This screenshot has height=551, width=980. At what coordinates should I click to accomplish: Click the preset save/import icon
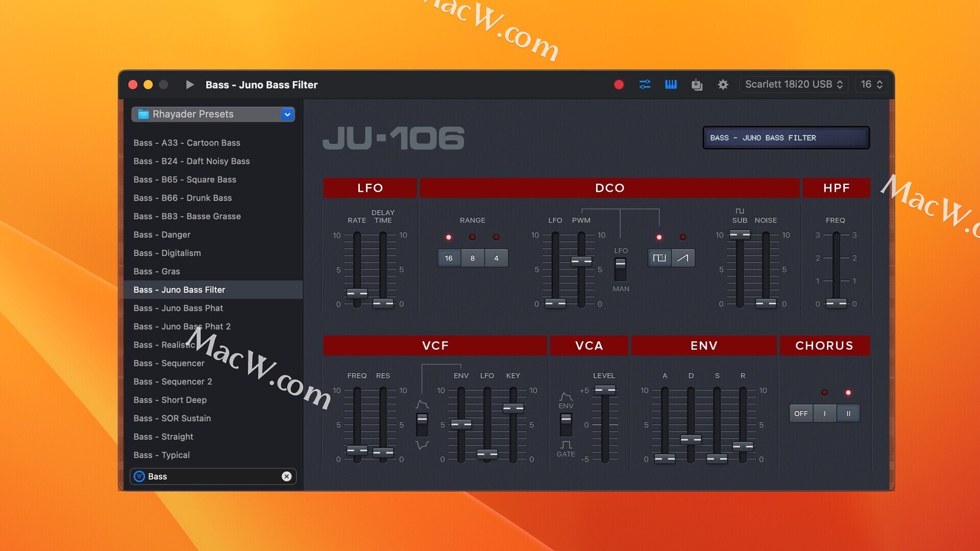pos(697,85)
